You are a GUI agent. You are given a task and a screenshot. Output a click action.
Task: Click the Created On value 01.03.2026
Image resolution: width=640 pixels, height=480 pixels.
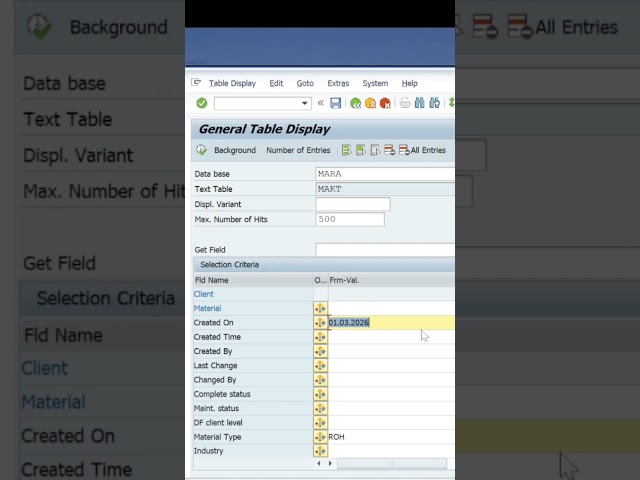pos(349,322)
